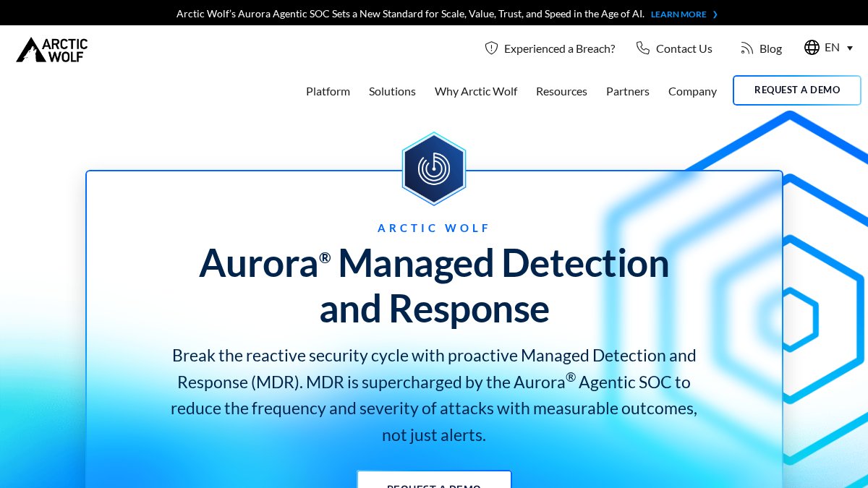Open the Company menu
The width and height of the screenshot is (868, 488).
pos(692,91)
